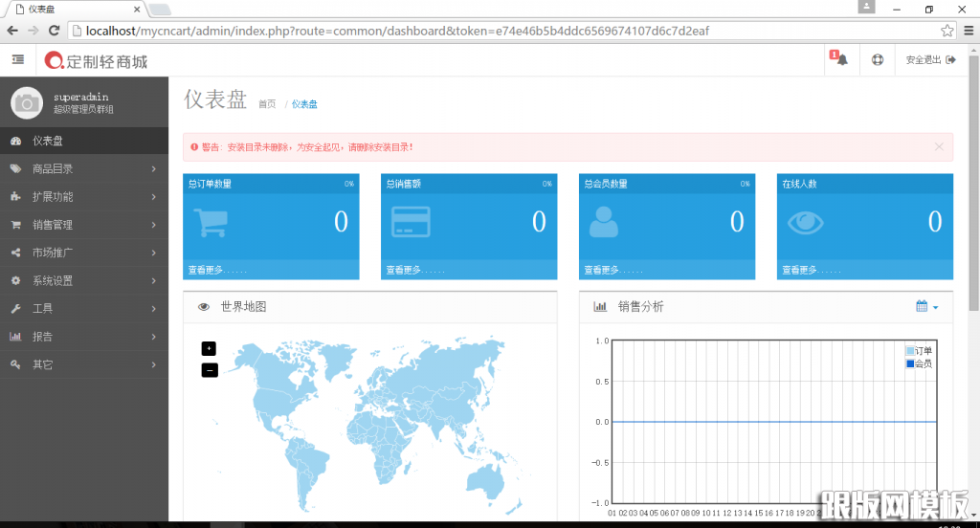Click the superadmin avatar camera image

click(26, 102)
